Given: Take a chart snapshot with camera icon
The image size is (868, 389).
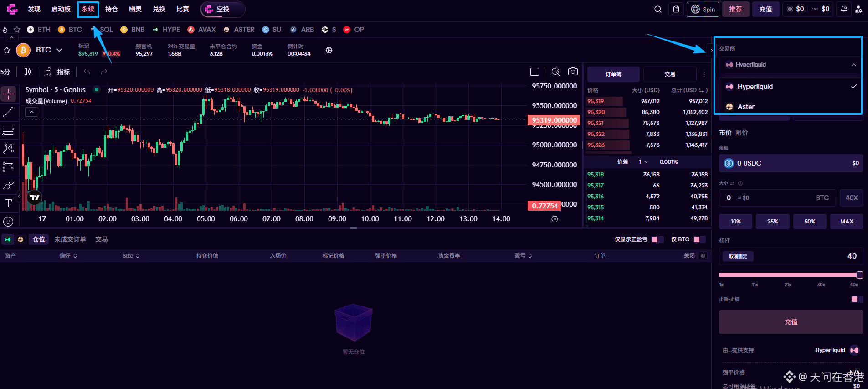Looking at the screenshot, I should pyautogui.click(x=573, y=72).
